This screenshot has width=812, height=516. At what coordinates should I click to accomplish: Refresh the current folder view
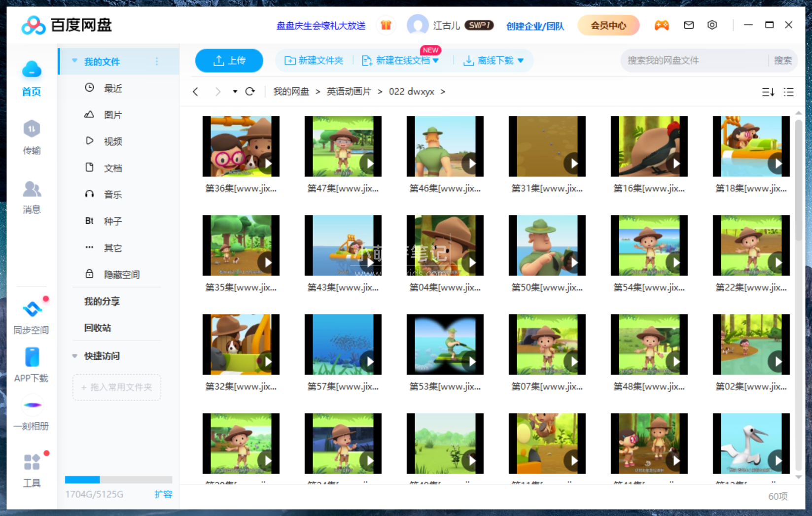click(250, 92)
